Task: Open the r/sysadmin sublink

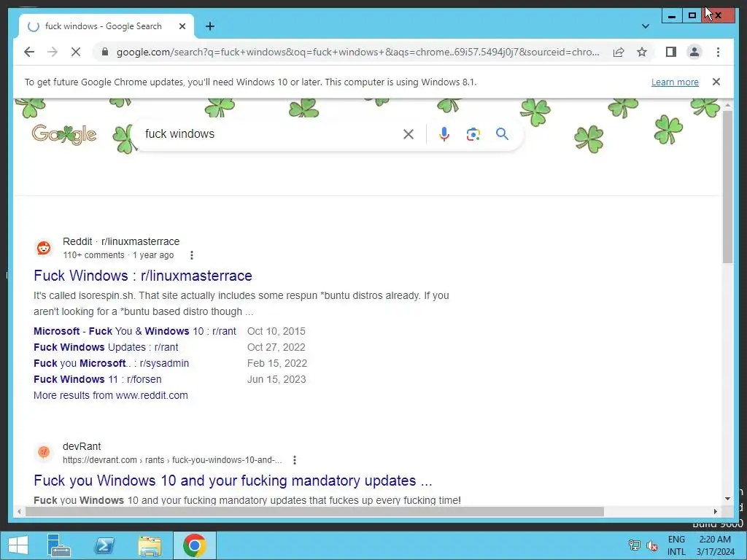Action: (x=111, y=363)
